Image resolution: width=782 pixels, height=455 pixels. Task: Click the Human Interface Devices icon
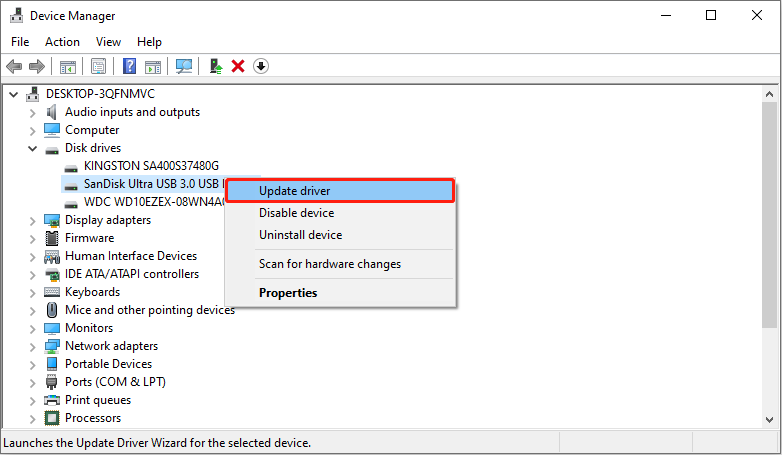coord(52,256)
